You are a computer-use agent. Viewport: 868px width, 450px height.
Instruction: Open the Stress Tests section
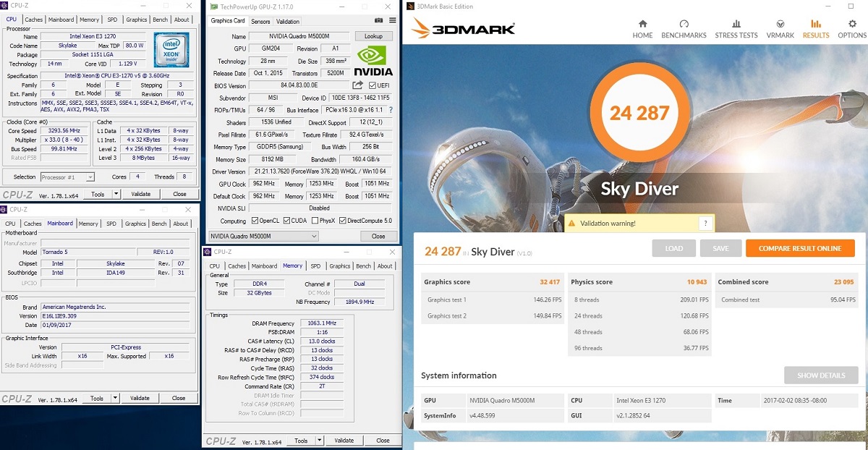pos(736,29)
